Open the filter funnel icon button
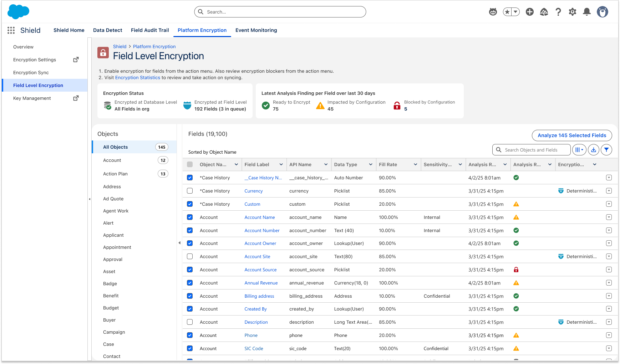620x364 pixels. point(606,150)
